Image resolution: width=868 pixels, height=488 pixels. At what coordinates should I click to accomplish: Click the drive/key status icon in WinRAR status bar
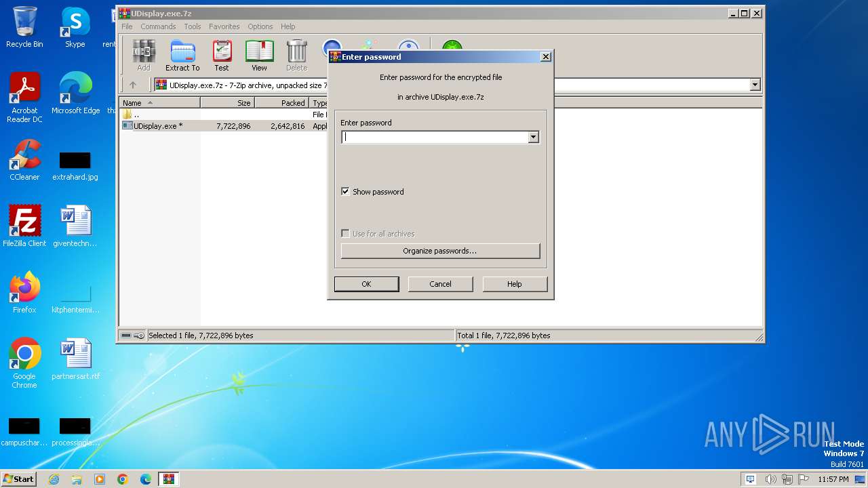click(132, 335)
